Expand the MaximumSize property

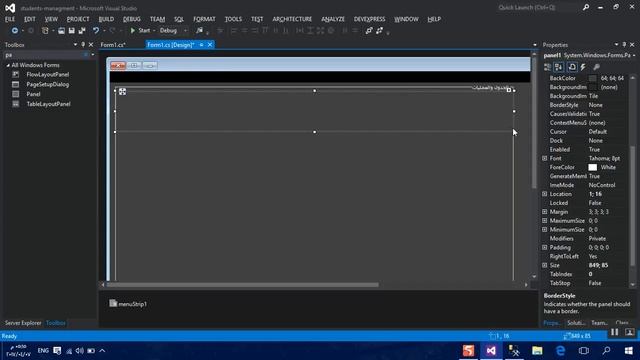point(544,221)
